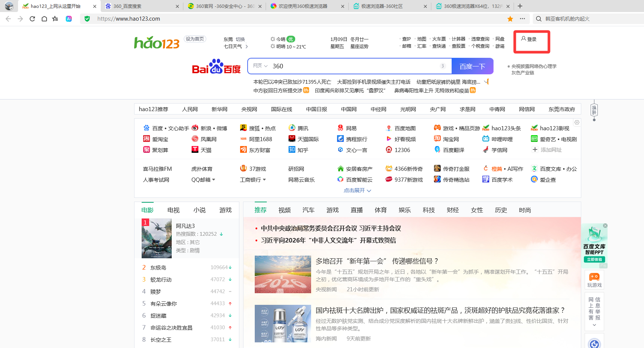Click the 百度一下 search button
The width and height of the screenshot is (644, 348).
click(x=472, y=66)
